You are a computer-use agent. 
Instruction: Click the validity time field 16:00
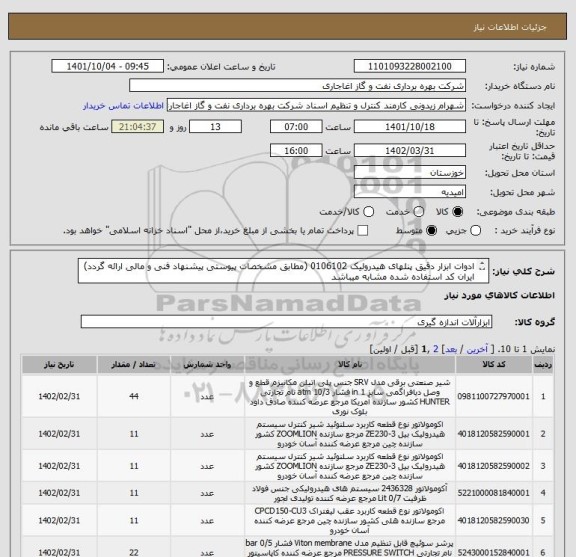pos(296,151)
